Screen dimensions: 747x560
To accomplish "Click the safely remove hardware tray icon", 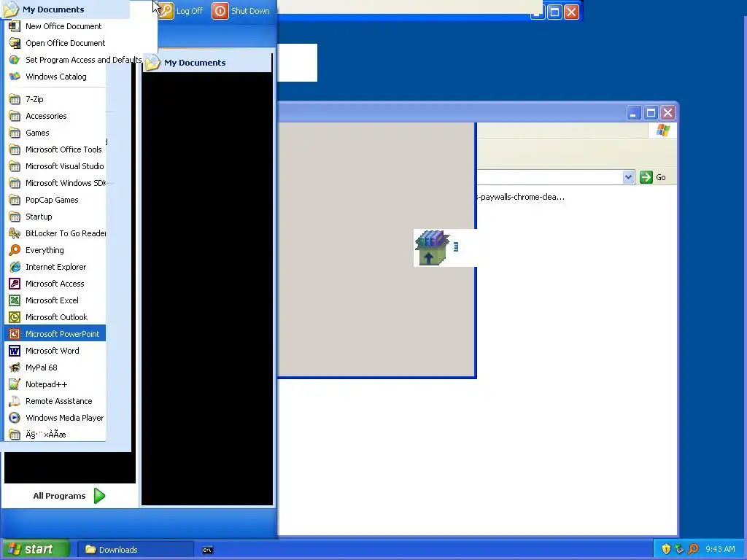I will point(679,549).
